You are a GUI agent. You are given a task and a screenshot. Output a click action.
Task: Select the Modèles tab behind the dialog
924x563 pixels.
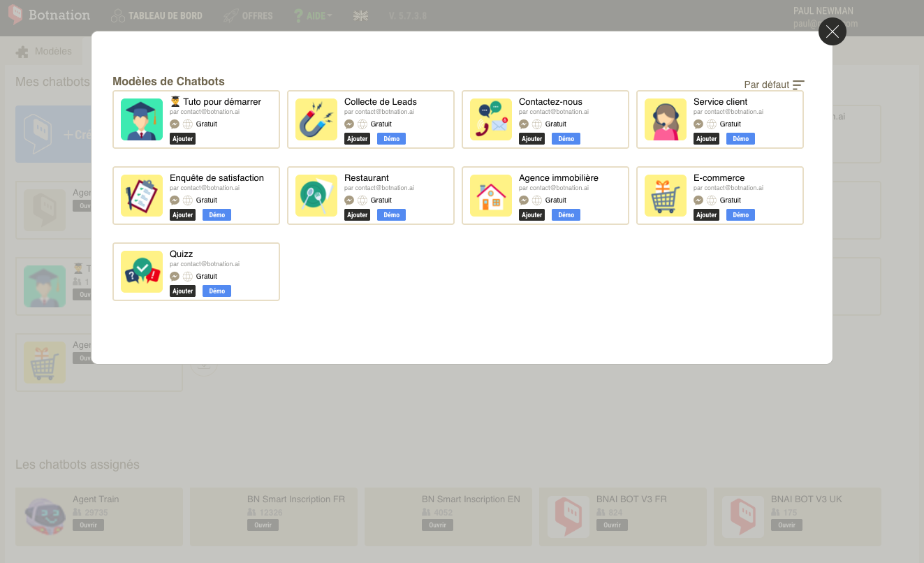(x=44, y=51)
